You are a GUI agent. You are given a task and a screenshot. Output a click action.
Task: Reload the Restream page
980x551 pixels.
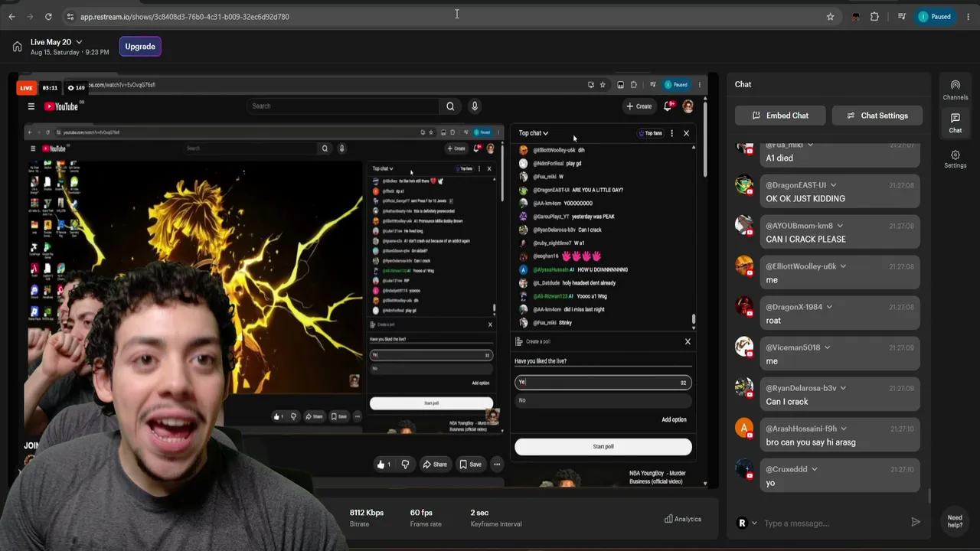point(48,16)
